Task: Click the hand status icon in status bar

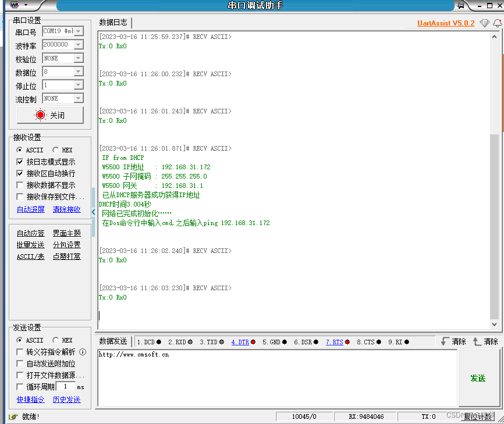Action: tap(13, 416)
